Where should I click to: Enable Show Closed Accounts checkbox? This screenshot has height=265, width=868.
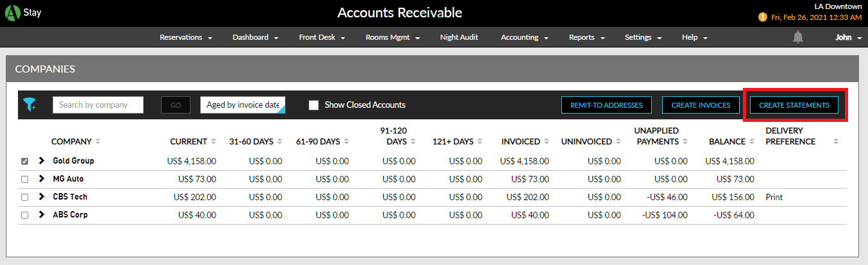coord(314,105)
